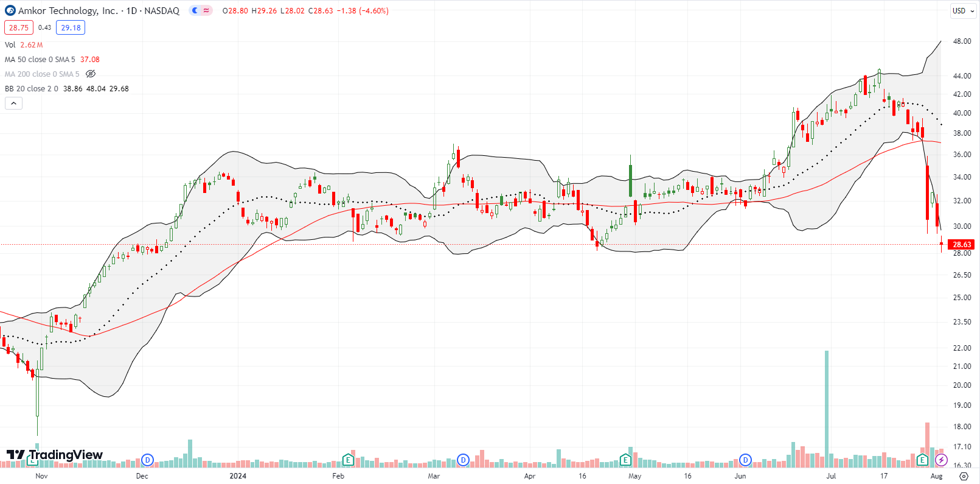Open the February earnings marker
This screenshot has width=980, height=484.
click(348, 460)
